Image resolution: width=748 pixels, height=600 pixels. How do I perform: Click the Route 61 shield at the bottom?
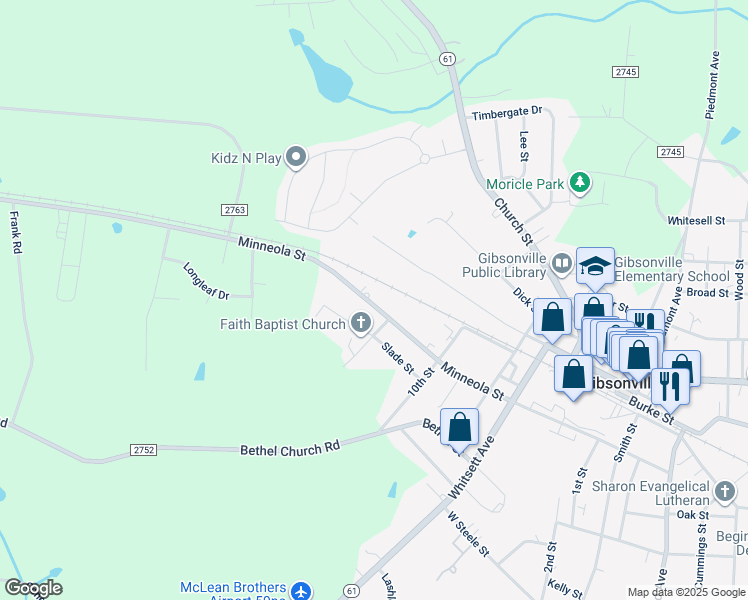pos(351,590)
